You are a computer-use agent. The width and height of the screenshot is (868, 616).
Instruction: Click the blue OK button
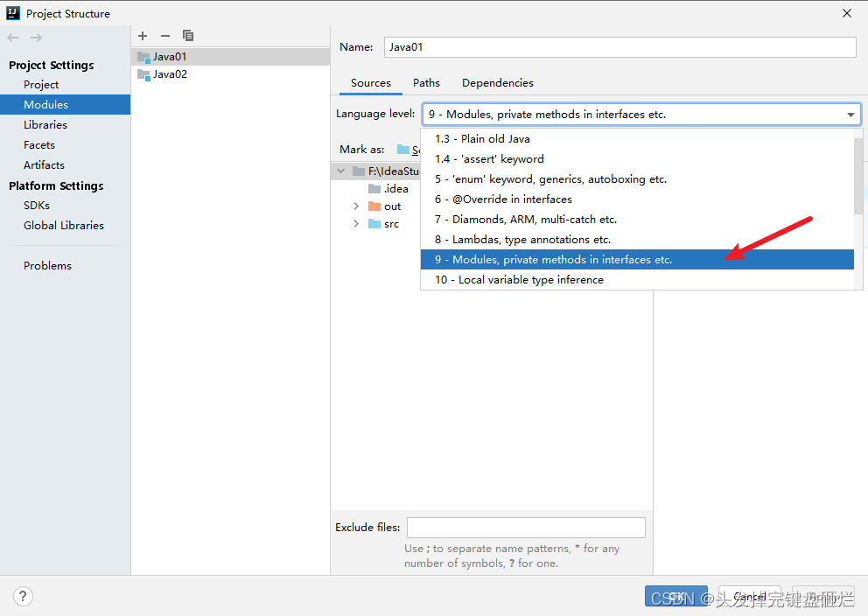pyautogui.click(x=675, y=596)
